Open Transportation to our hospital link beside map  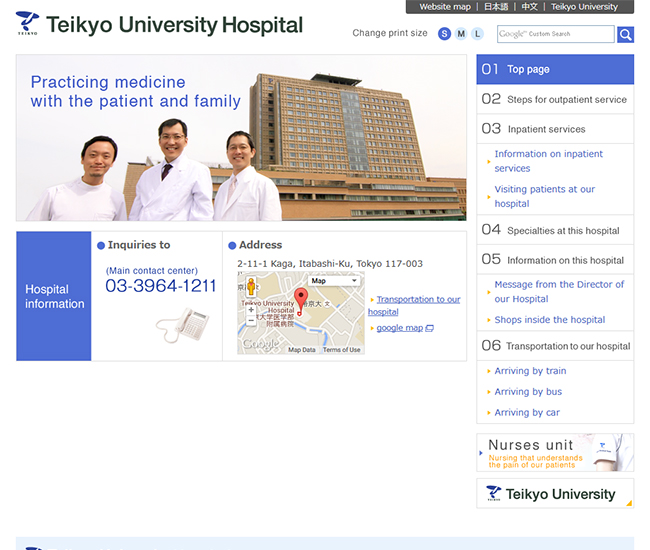(x=414, y=305)
